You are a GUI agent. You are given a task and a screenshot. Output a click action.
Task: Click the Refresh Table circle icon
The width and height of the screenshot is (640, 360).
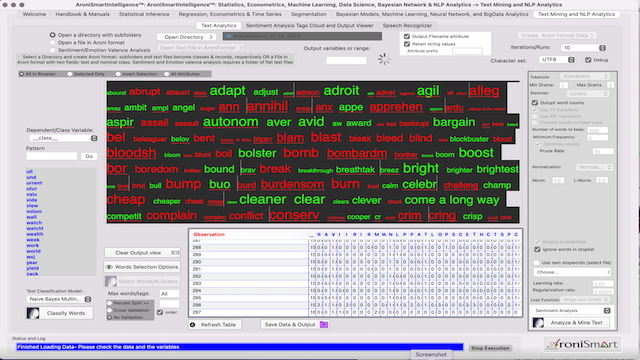[193, 324]
